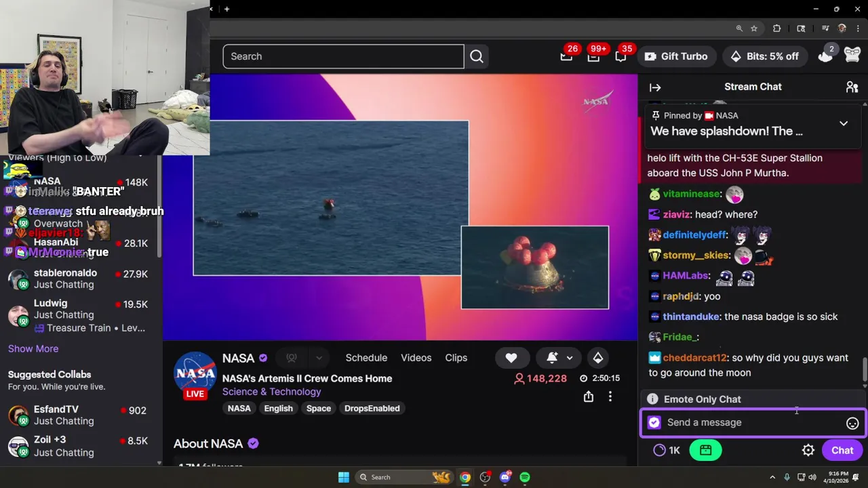This screenshot has height=488, width=868.
Task: Click the Bits: 5% off button
Action: point(764,56)
